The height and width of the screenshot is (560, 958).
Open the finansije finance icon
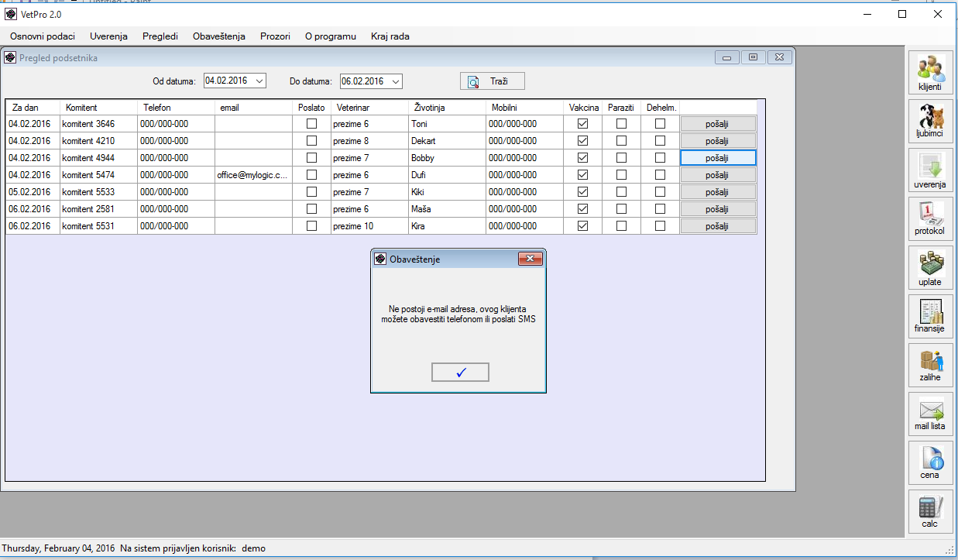click(x=929, y=316)
